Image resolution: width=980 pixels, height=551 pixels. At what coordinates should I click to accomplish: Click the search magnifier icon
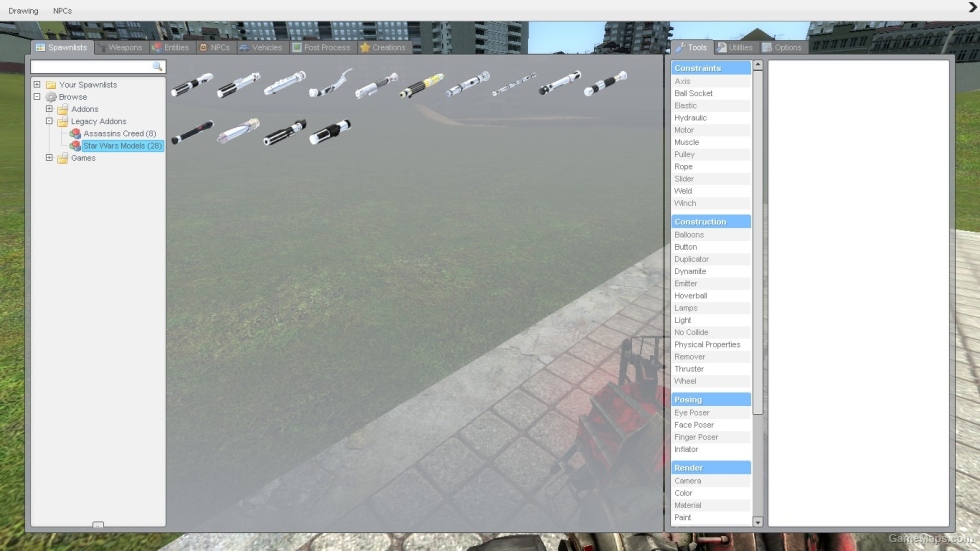(x=158, y=66)
